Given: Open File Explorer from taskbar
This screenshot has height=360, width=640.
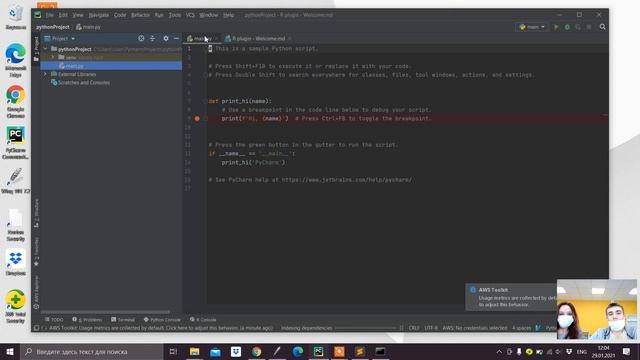Looking at the screenshot, I should click(194, 351).
